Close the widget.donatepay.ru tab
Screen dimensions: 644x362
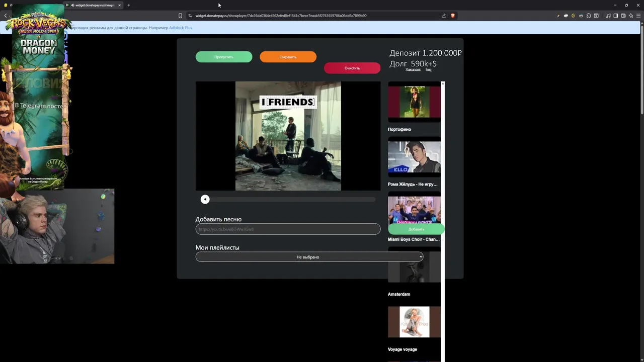[119, 5]
